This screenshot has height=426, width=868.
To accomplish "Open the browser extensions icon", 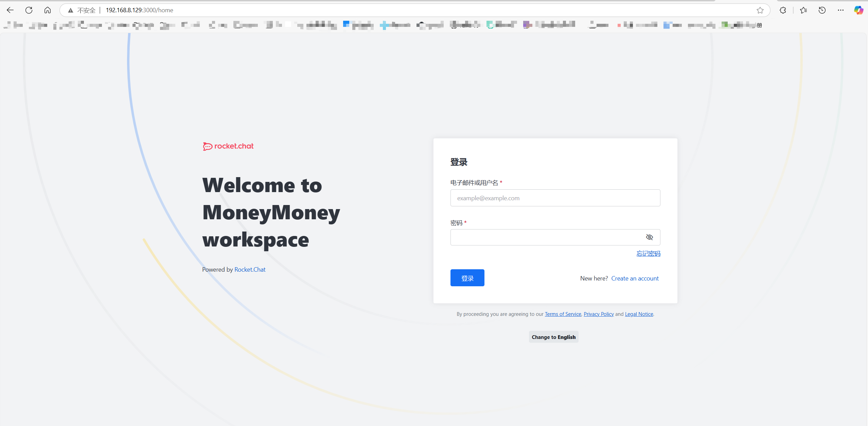I will [783, 10].
